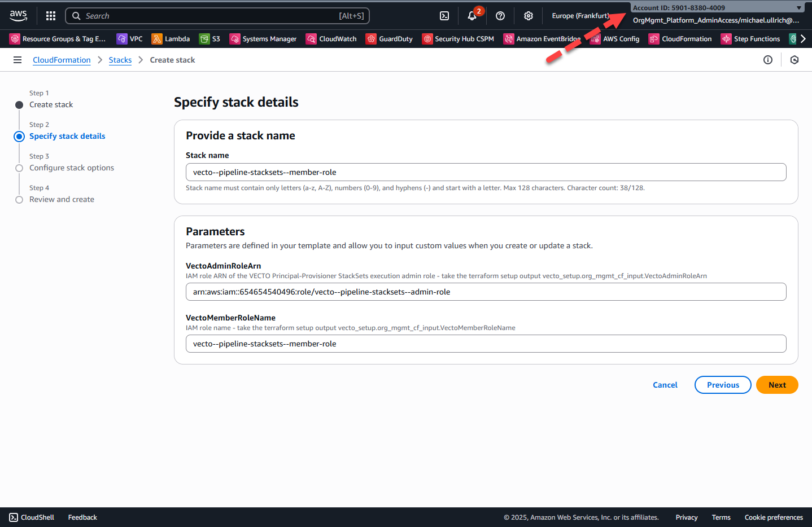Open the notifications bell
The image size is (812, 527).
pos(472,16)
